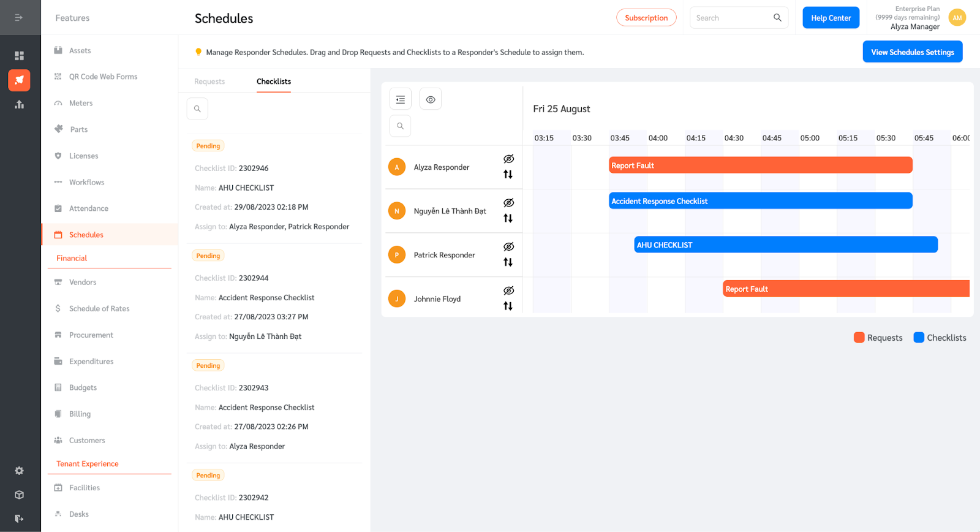This screenshot has height=532, width=980.
Task: Toggle visibility for Johnnie Floyd row
Action: (508, 291)
